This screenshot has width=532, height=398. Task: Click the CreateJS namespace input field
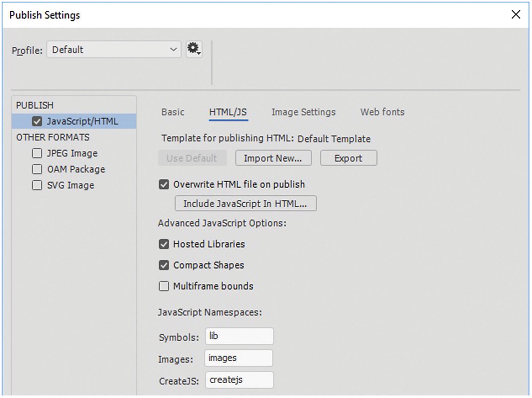tap(239, 380)
